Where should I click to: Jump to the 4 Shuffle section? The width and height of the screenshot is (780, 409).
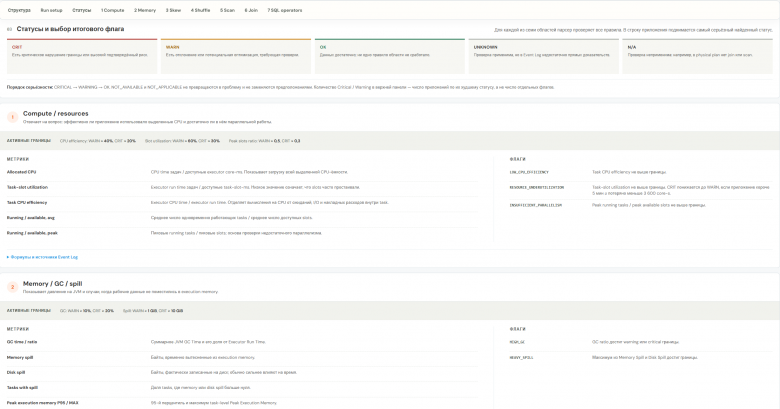pyautogui.click(x=200, y=10)
